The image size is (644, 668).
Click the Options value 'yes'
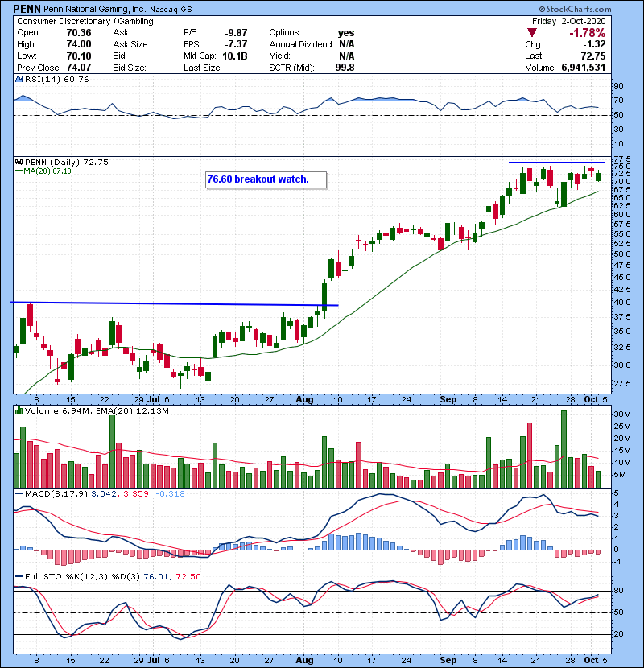click(x=346, y=33)
